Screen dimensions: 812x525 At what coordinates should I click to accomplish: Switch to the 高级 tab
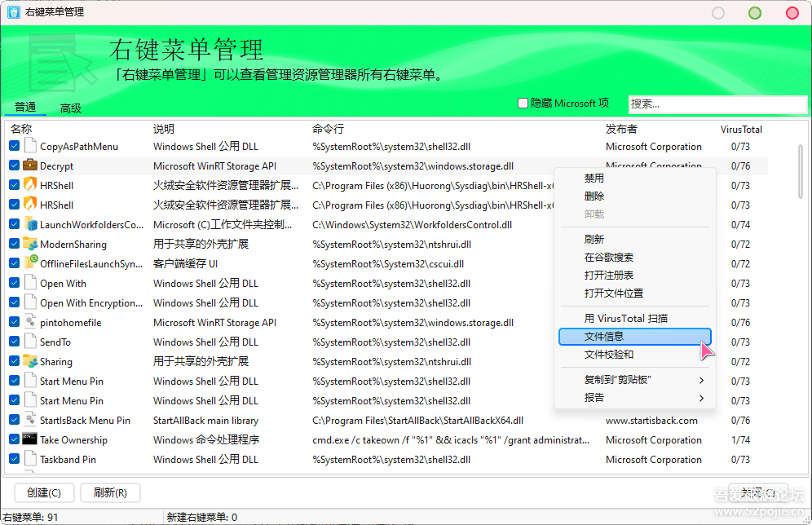70,108
